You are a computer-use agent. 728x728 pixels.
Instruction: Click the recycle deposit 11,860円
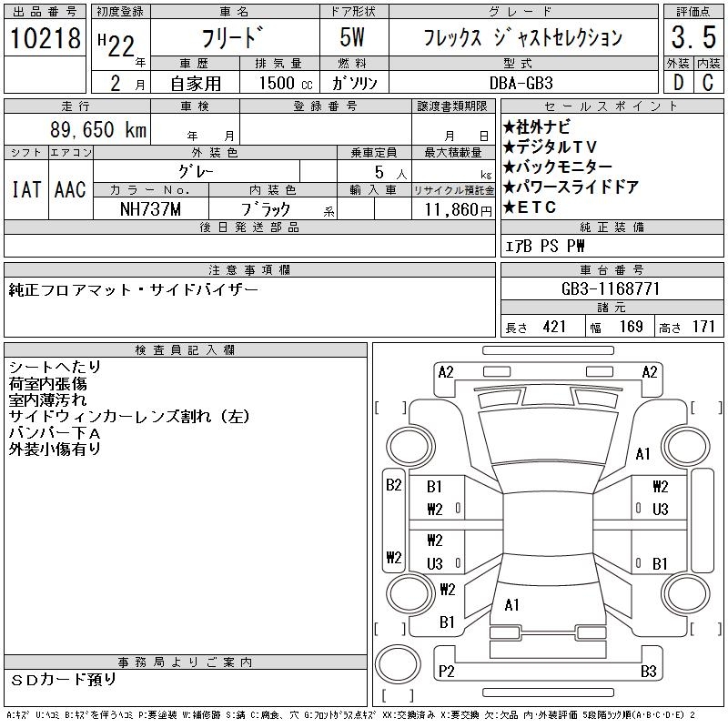(x=458, y=210)
